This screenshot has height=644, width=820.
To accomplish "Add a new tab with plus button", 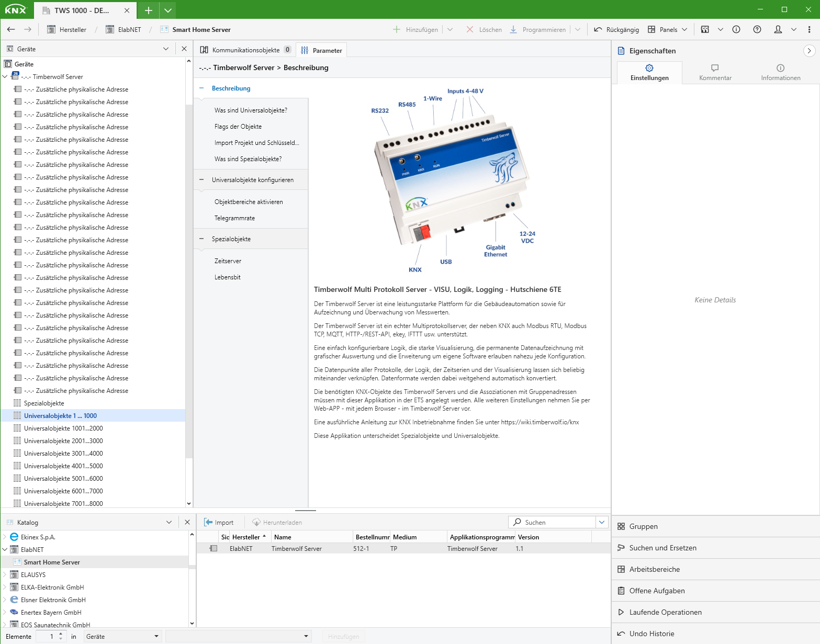I will (x=149, y=10).
